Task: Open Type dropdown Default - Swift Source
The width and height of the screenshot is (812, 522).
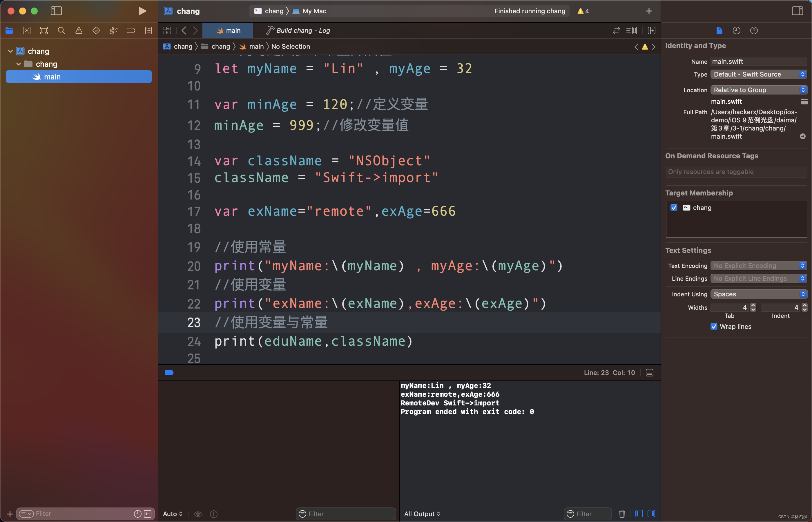Action: (x=758, y=74)
